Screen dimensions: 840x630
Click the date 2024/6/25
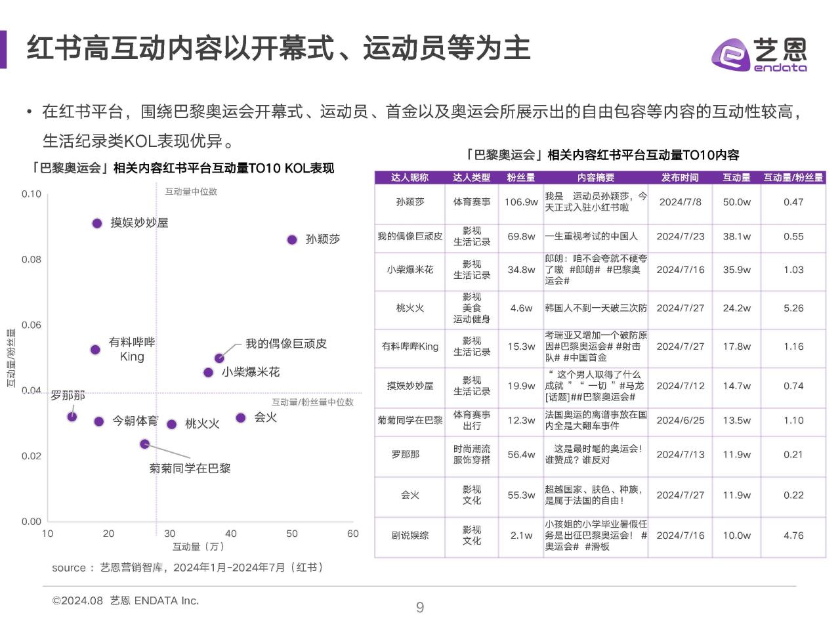tap(681, 420)
